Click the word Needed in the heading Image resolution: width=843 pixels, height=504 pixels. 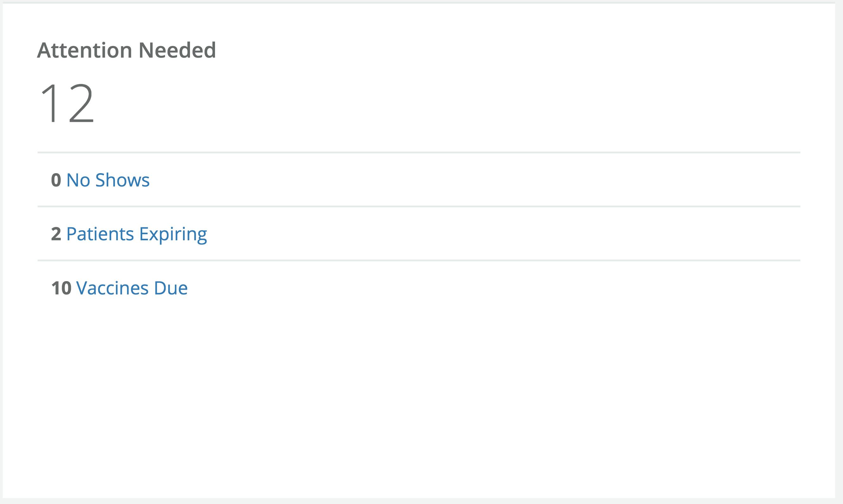[x=177, y=50]
